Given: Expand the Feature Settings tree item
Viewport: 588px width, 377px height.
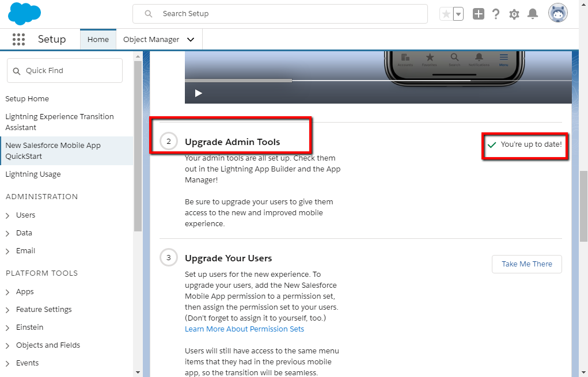Looking at the screenshot, I should [7, 310].
